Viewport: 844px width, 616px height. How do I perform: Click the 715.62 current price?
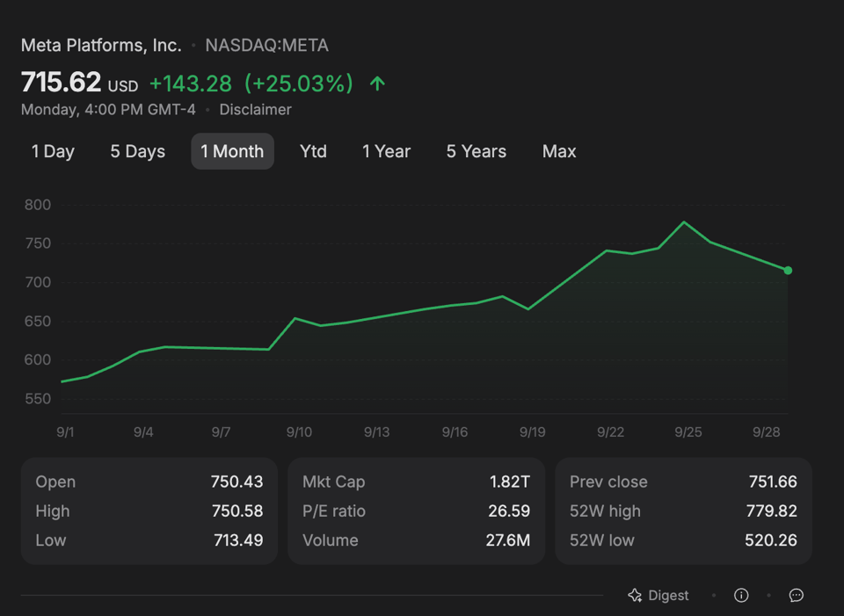[61, 83]
